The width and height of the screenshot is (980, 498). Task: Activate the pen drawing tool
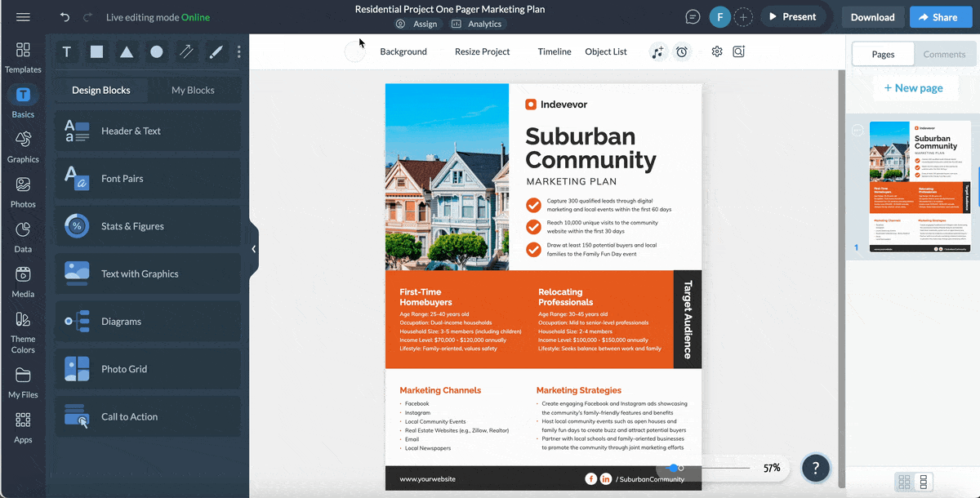click(216, 52)
